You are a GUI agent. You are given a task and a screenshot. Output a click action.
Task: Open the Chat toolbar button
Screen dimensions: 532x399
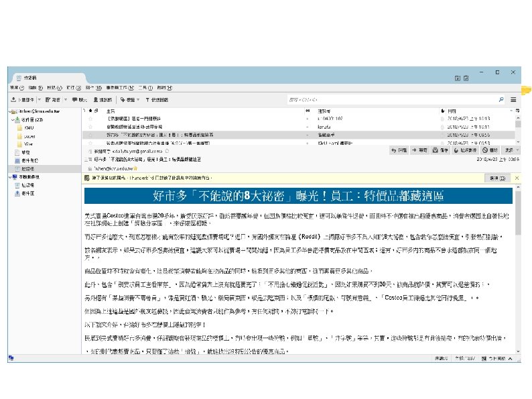(80, 99)
